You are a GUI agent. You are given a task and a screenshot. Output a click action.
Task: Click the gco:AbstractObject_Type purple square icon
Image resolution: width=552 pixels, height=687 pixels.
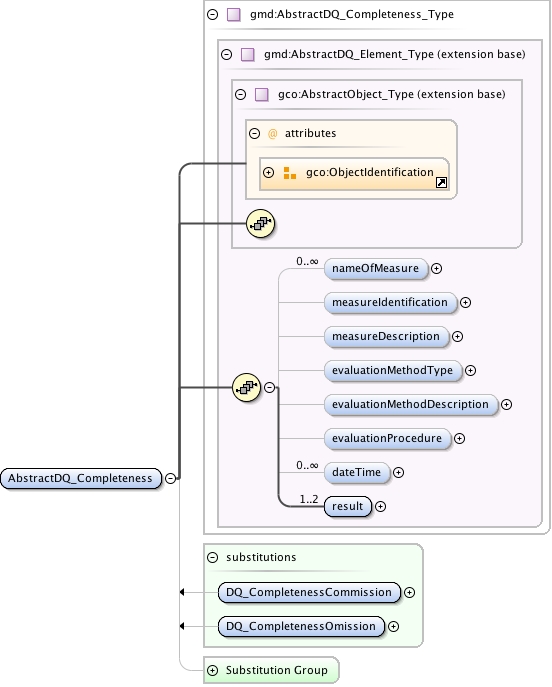point(262,95)
